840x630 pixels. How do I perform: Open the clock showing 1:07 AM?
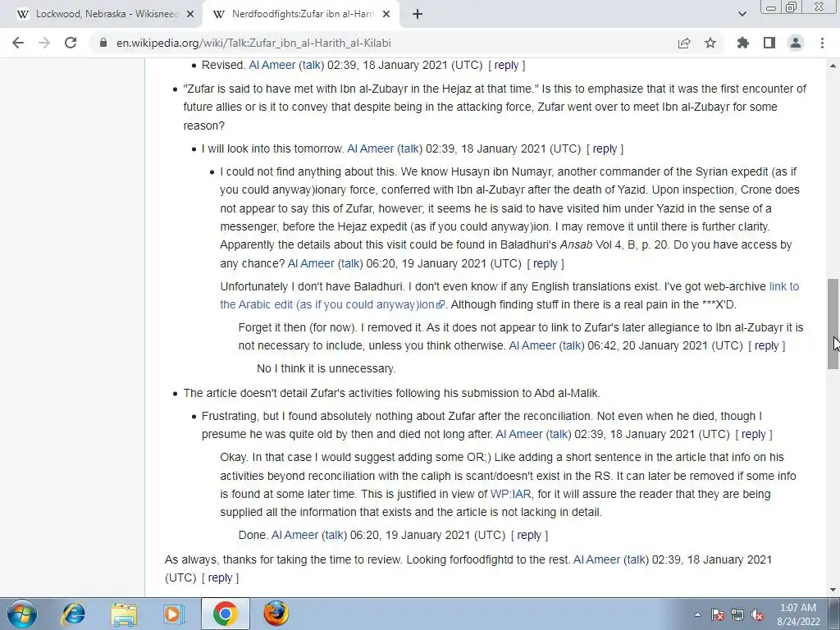tap(797, 614)
